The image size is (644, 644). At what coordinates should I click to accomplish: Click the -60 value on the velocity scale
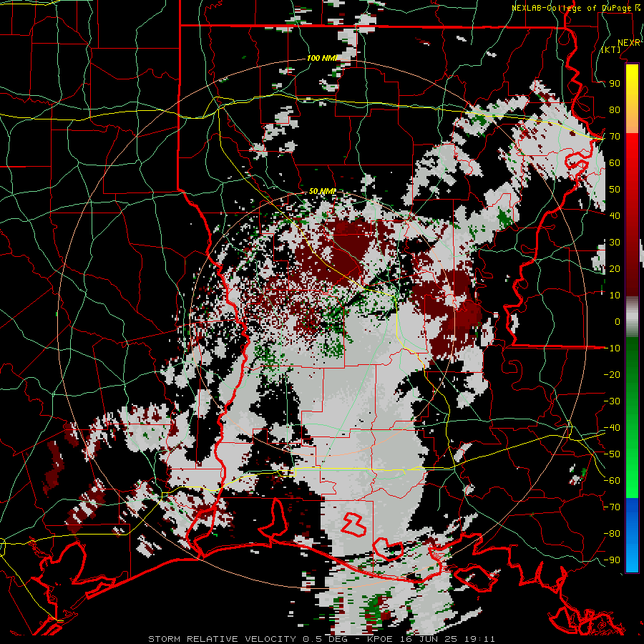[612, 481]
